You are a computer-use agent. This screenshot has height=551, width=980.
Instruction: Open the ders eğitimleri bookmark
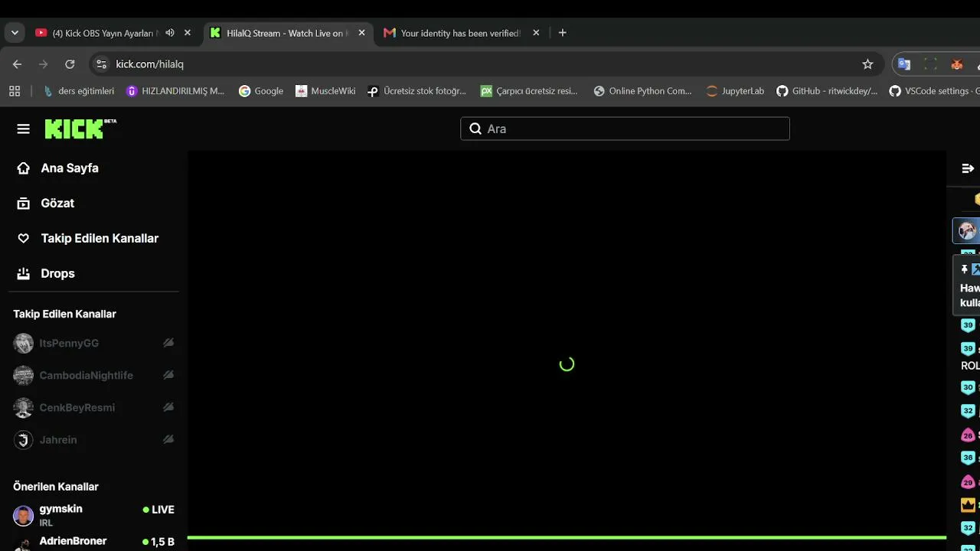coord(80,91)
